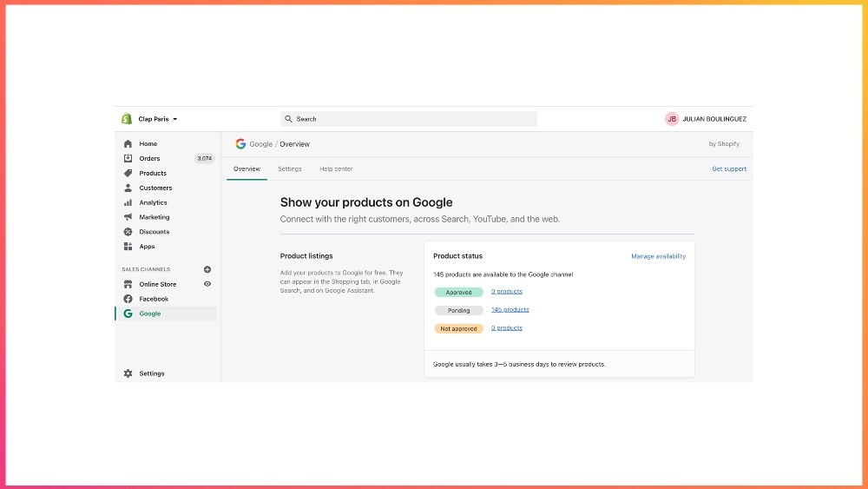The image size is (868, 489).
Task: Switch to the Settings tab
Action: [x=290, y=169]
